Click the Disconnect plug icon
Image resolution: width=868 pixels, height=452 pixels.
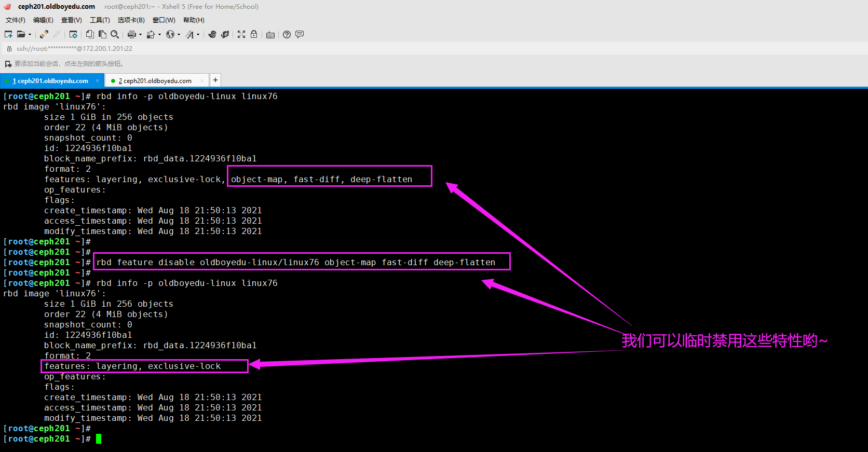[57, 34]
